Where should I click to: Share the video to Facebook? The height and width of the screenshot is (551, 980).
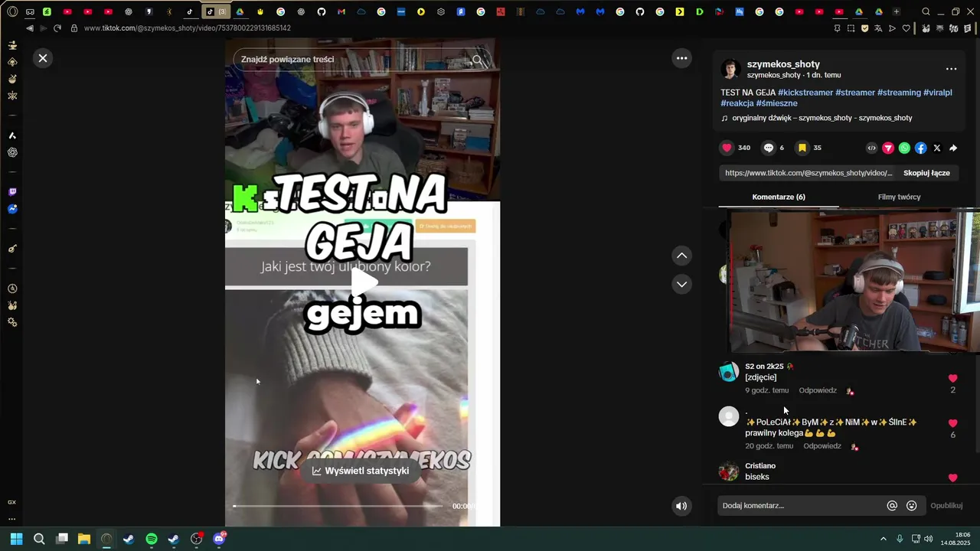click(x=921, y=148)
